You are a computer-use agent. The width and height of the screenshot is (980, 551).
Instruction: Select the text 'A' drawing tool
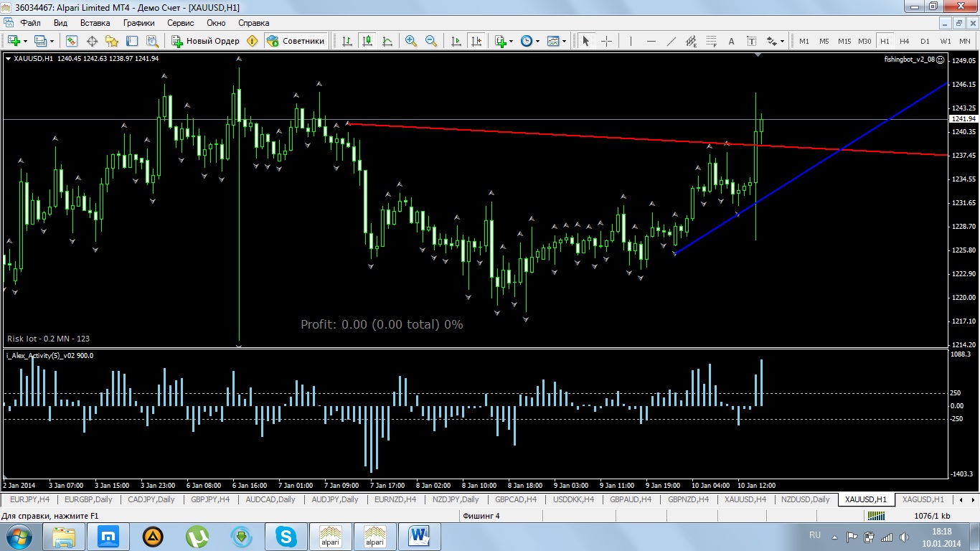731,41
